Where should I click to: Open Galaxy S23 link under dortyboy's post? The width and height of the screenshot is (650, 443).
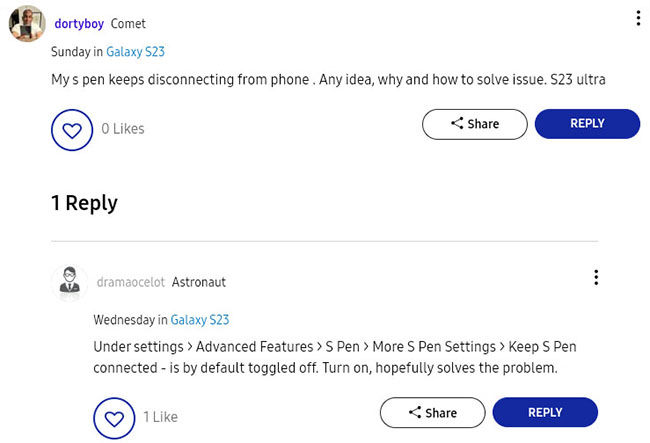click(136, 52)
